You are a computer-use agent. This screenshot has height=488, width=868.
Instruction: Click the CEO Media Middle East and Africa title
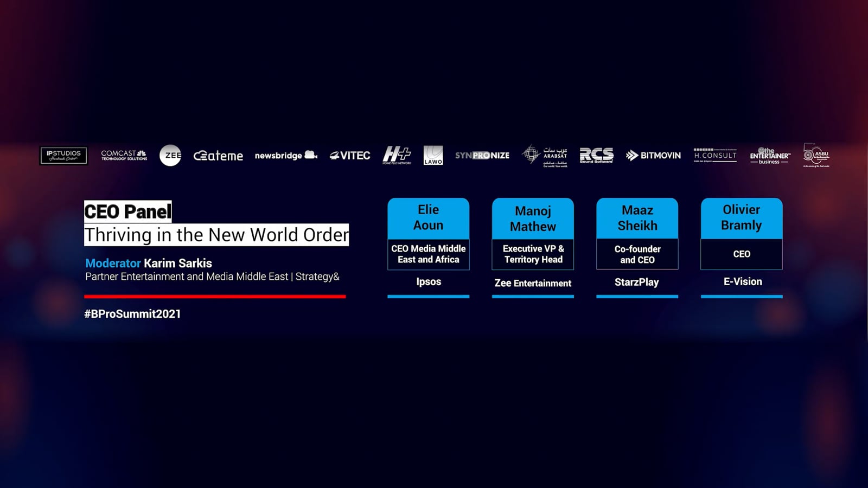coord(429,254)
